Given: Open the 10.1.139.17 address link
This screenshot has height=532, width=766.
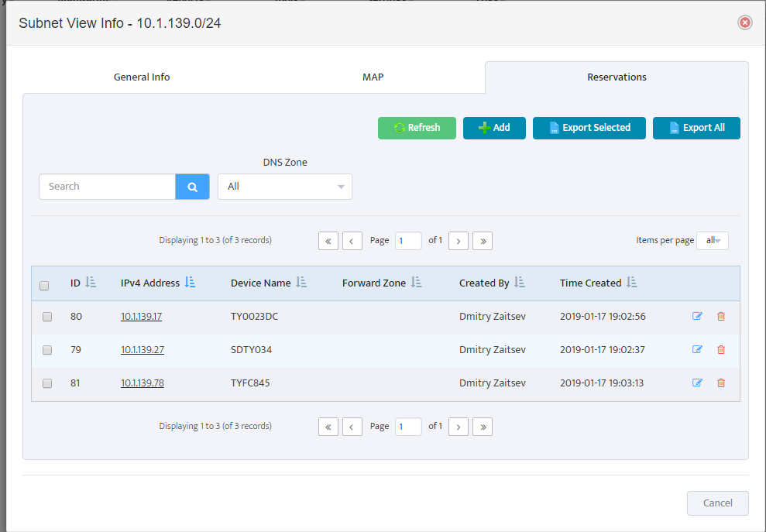Looking at the screenshot, I should click(x=141, y=317).
